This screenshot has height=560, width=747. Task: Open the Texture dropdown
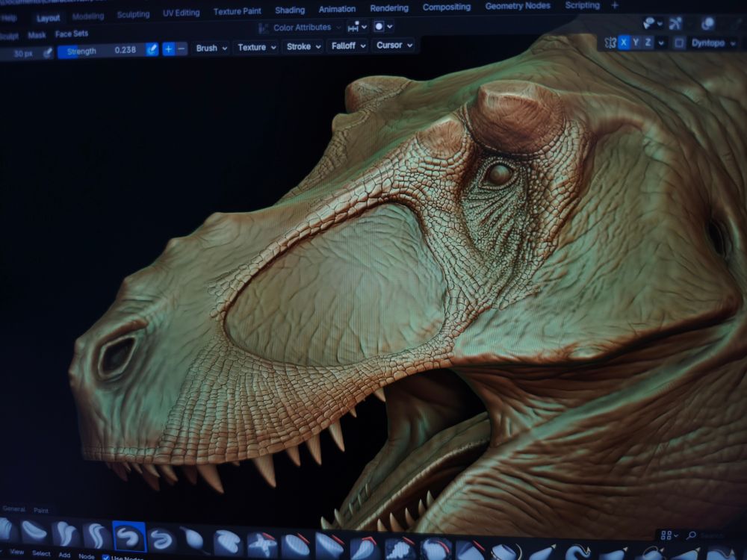tap(256, 47)
